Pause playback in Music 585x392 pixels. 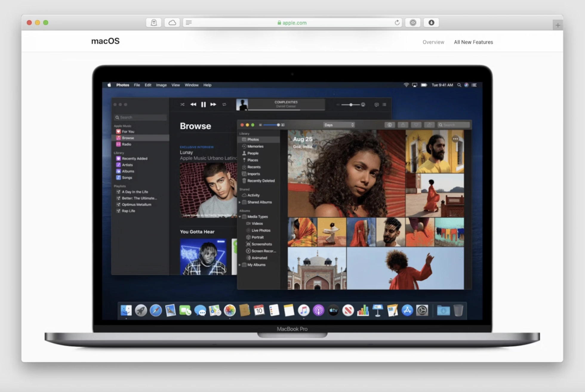coord(203,104)
